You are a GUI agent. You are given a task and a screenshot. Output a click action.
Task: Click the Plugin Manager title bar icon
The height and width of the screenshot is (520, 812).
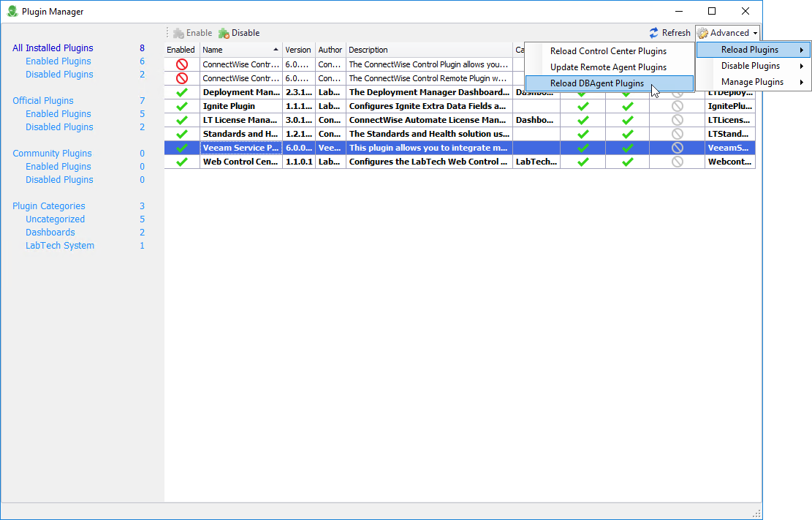(11, 11)
